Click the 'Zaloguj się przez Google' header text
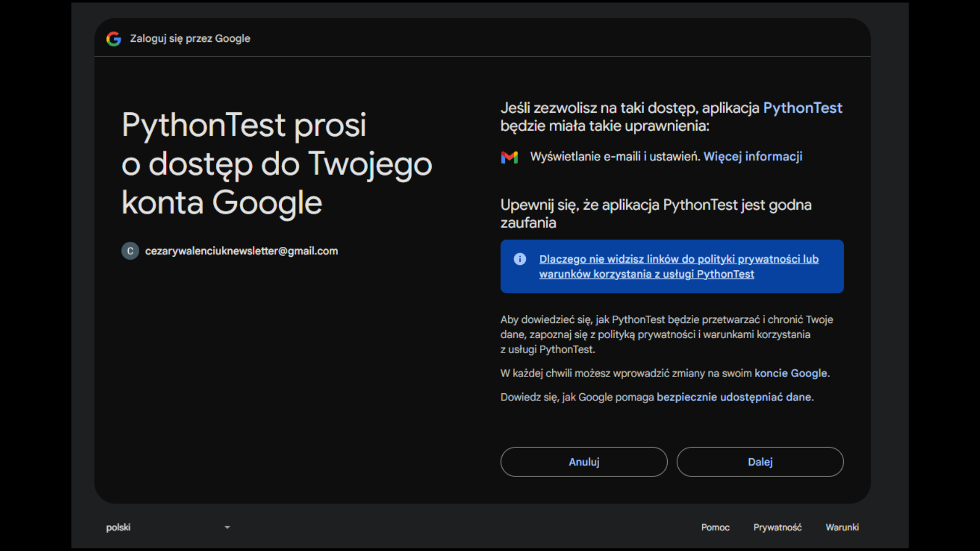This screenshot has width=980, height=551. 190,39
